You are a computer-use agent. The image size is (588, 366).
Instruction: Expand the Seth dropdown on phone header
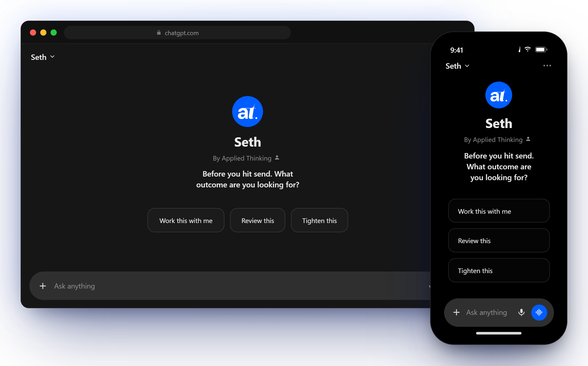(x=457, y=66)
